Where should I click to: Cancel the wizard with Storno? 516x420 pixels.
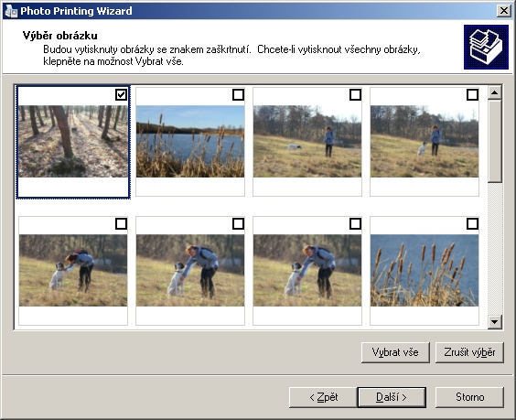point(469,397)
